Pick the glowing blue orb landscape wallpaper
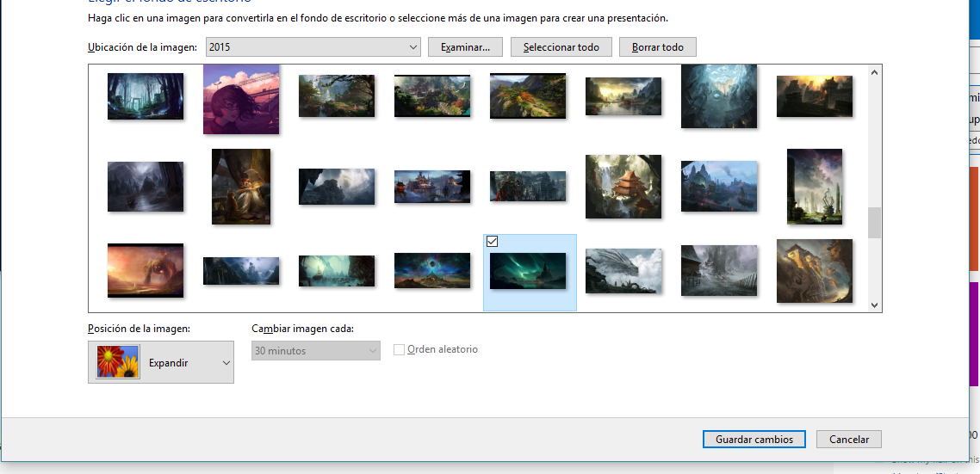This screenshot has width=980, height=474. tap(432, 270)
